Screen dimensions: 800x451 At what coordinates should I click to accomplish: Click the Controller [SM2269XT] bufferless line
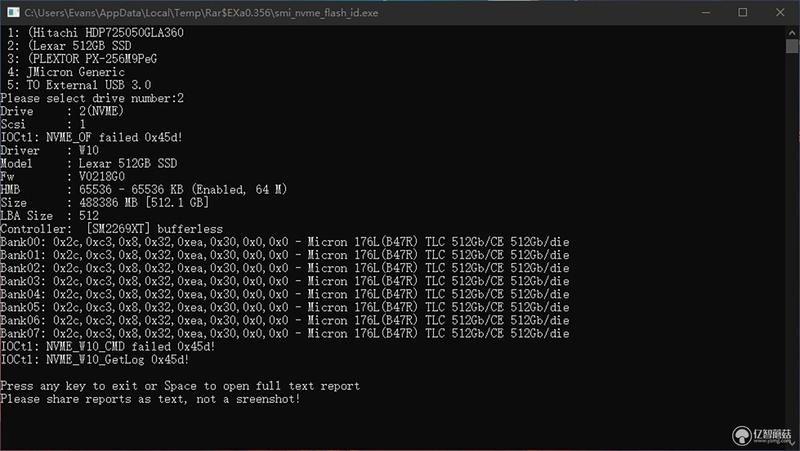point(112,229)
